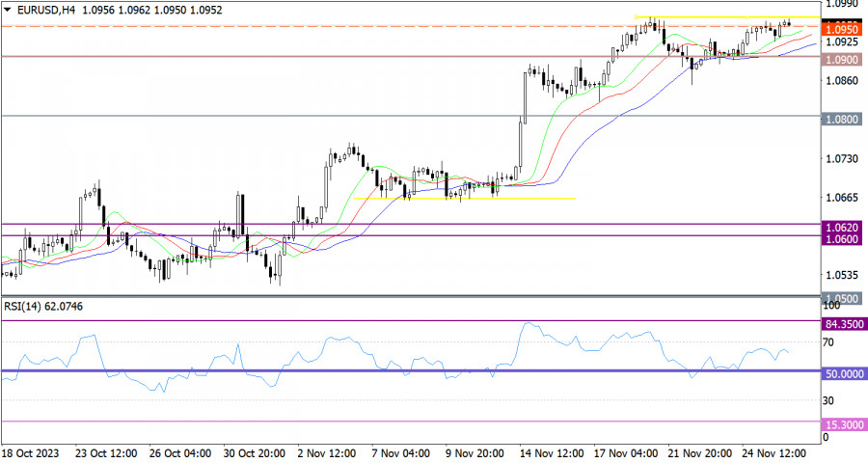Click the 1.0535 price scale value
868x463 pixels.
[x=842, y=275]
